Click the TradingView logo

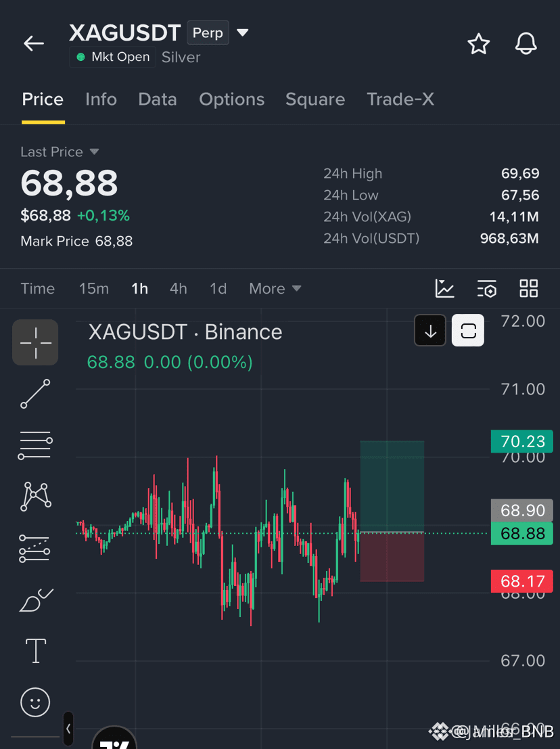[x=114, y=737]
